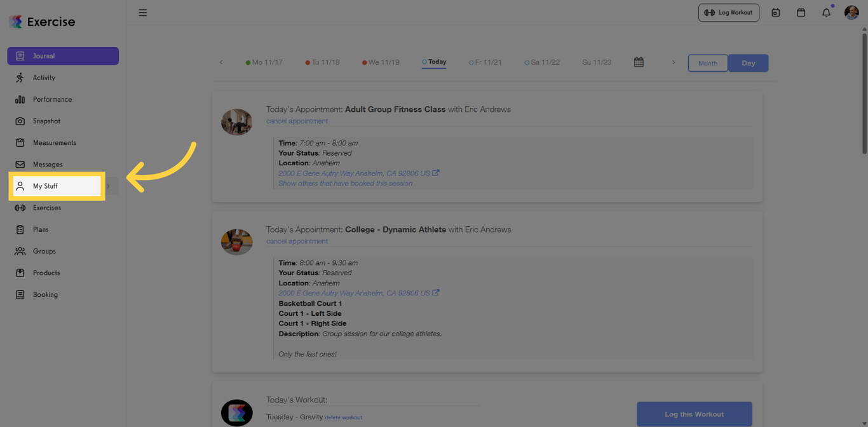Image resolution: width=868 pixels, height=427 pixels.
Task: Open the Booking sidebar item
Action: (63, 294)
